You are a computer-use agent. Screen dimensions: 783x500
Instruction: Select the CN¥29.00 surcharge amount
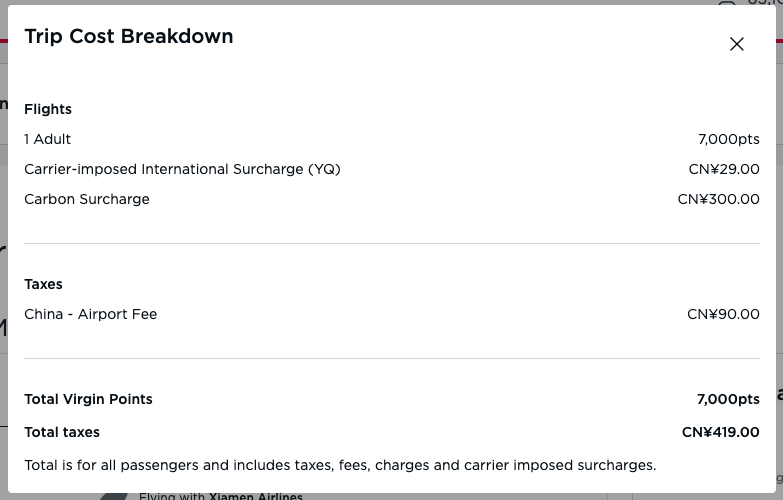point(724,169)
